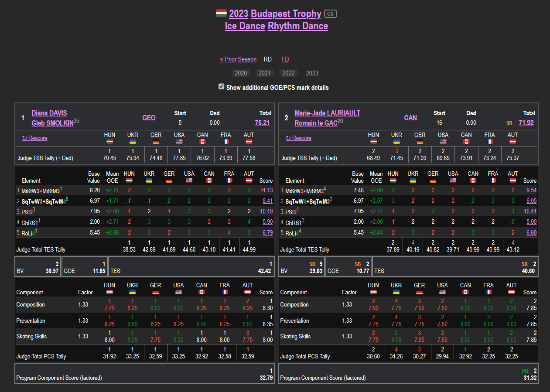550x392 pixels.
Task: Click the Rescore link for Lauriault/le Gac
Action: 299,138
